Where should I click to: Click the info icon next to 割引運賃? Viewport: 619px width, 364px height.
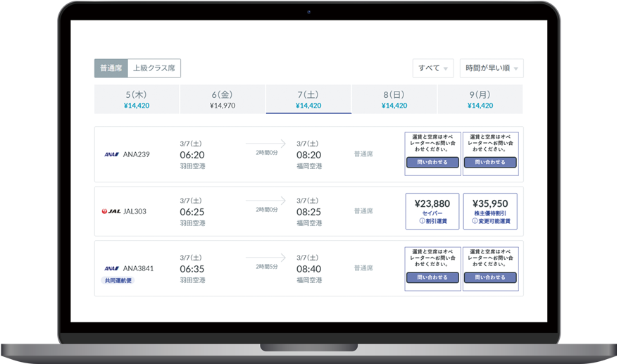(422, 221)
